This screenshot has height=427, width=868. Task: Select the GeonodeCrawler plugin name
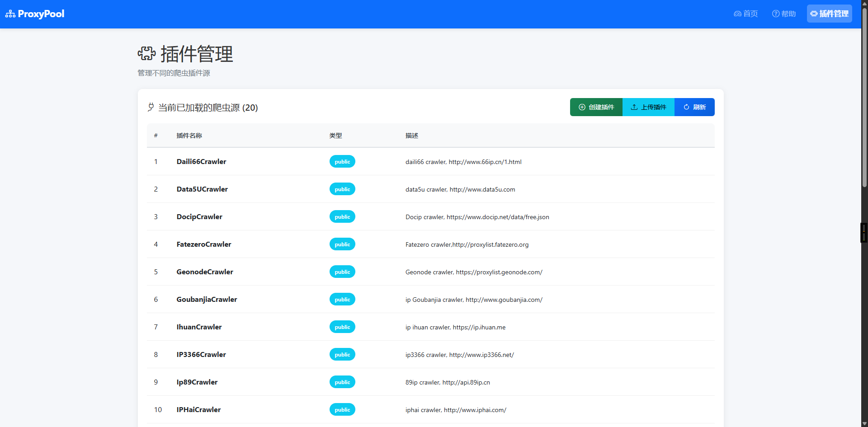(x=205, y=272)
